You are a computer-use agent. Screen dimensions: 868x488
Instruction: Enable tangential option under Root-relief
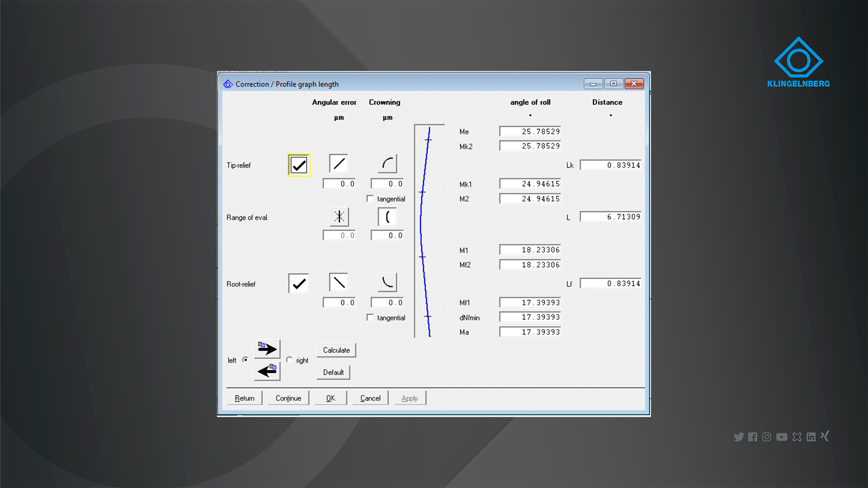[x=370, y=317]
